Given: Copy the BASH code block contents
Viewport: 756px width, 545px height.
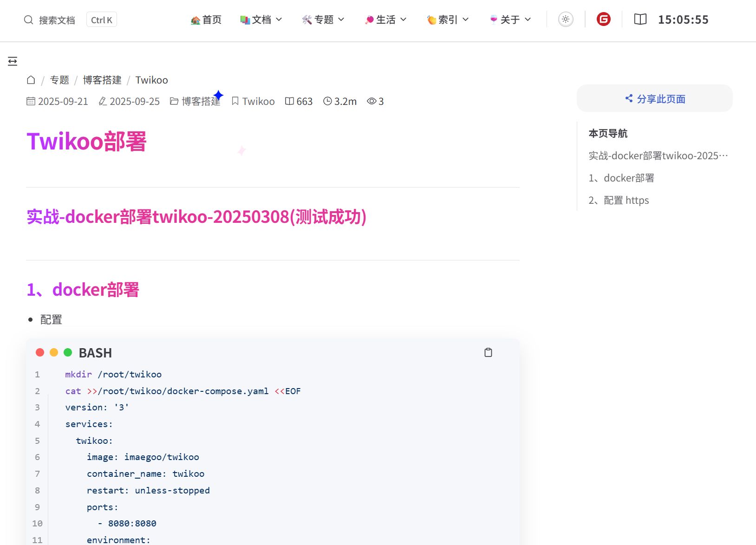Looking at the screenshot, I should 488,353.
